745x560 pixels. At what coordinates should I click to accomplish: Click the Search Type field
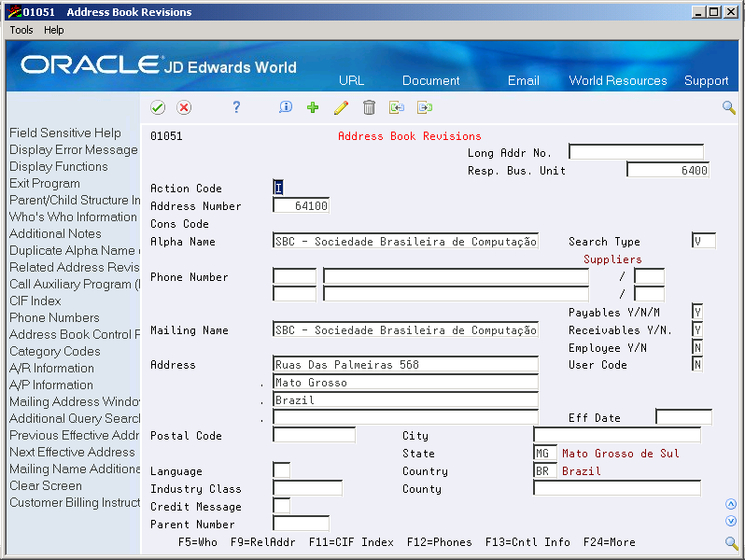tap(704, 242)
